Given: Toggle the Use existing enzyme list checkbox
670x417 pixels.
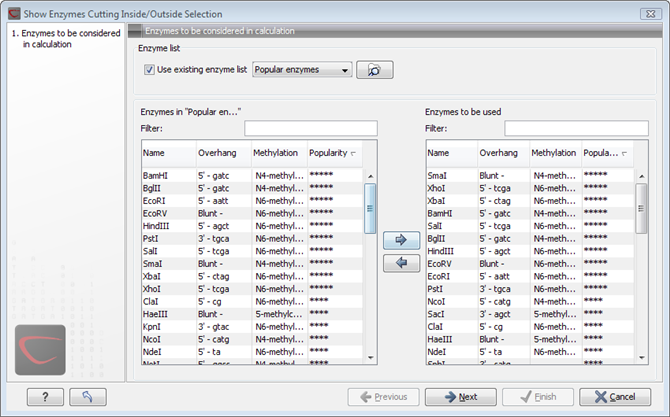Looking at the screenshot, I should click(150, 70).
